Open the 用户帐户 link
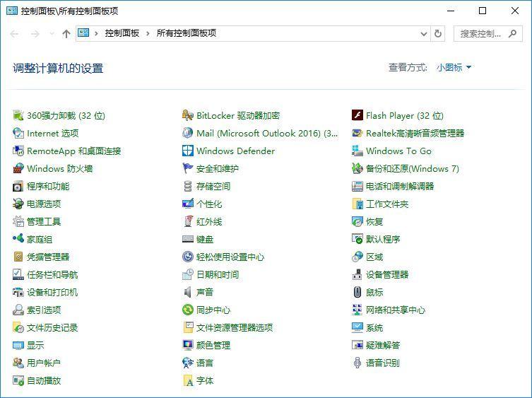532x398 pixels. click(x=44, y=363)
